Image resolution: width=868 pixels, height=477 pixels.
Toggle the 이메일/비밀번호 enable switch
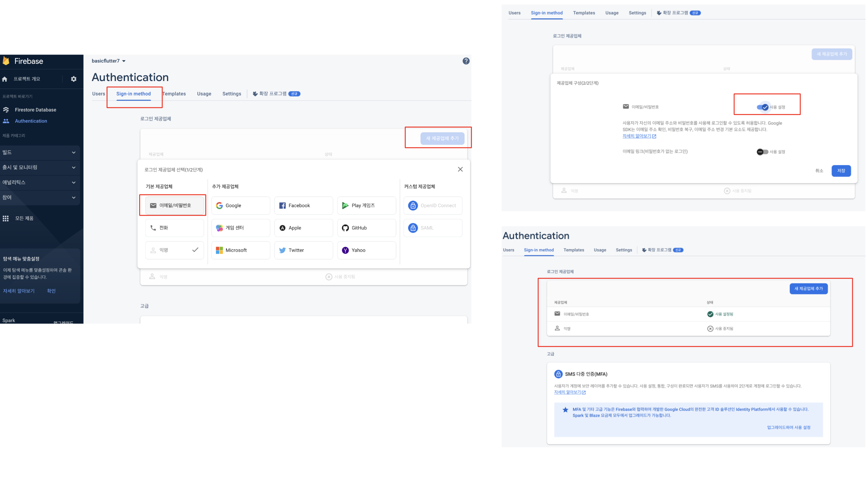click(x=763, y=107)
